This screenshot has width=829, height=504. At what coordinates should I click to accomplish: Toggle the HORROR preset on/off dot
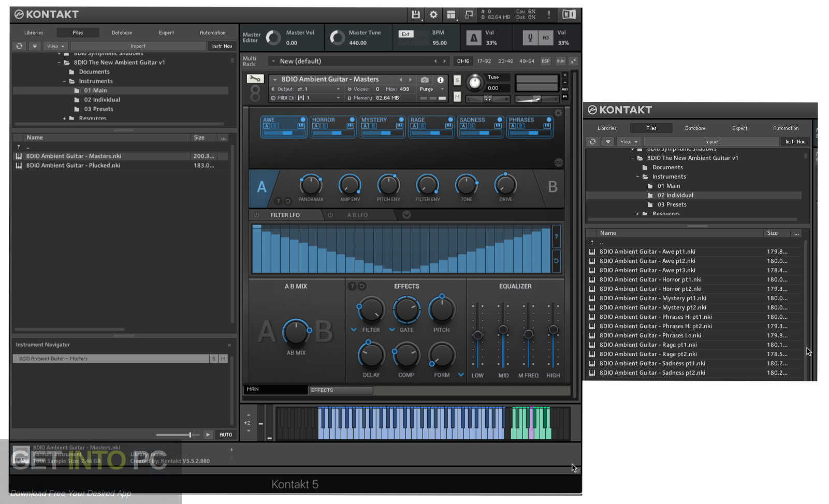point(352,120)
